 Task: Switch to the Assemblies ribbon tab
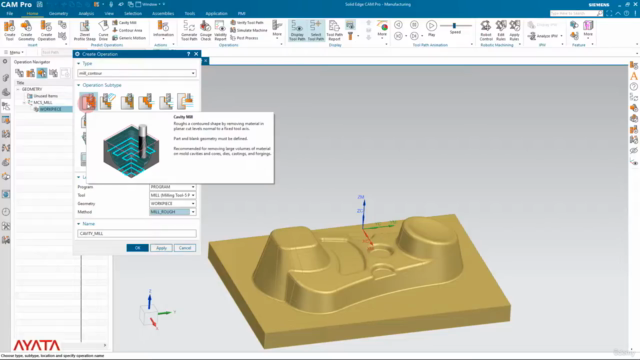pos(163,13)
